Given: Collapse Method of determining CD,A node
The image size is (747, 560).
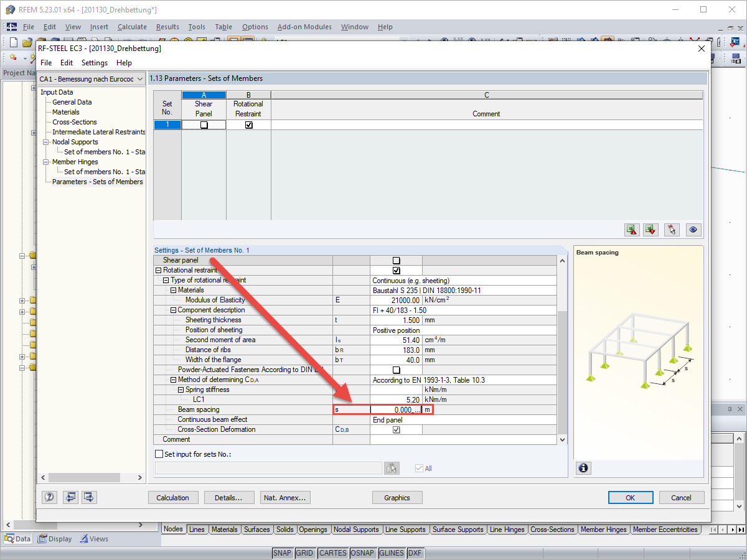Looking at the screenshot, I should coord(174,380).
